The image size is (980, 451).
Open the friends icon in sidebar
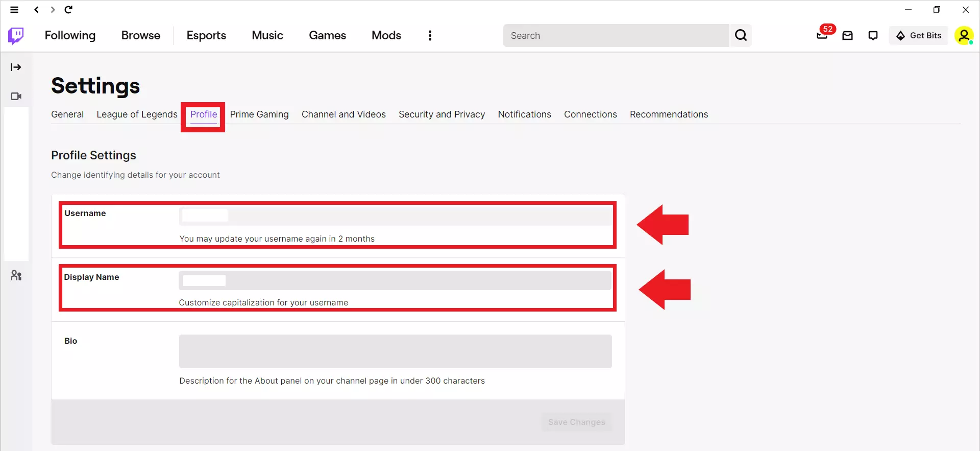coord(16,275)
